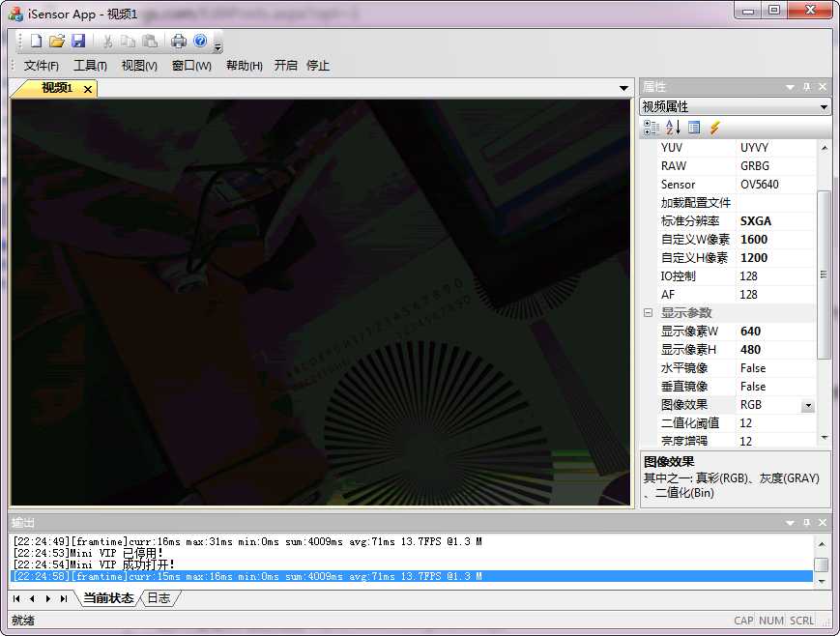Switch to the 日志 output tab

pyautogui.click(x=159, y=598)
